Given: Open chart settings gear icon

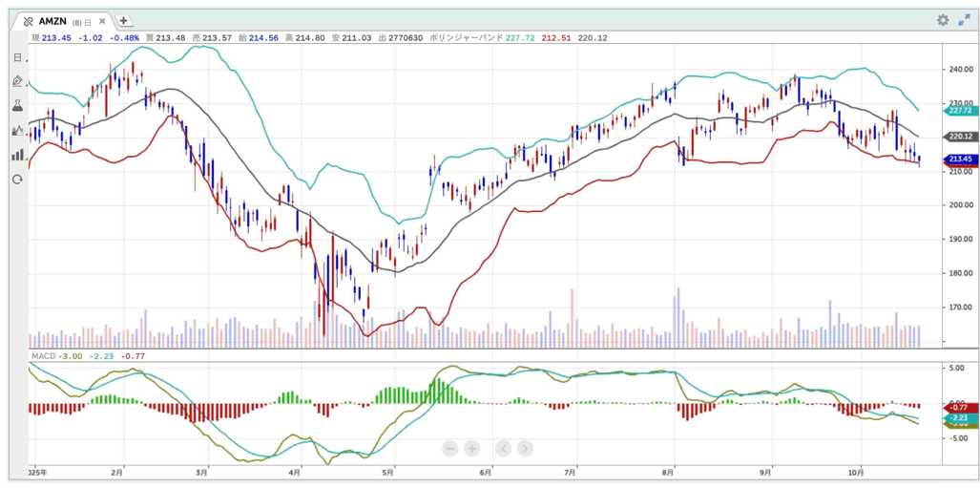Looking at the screenshot, I should click(943, 20).
